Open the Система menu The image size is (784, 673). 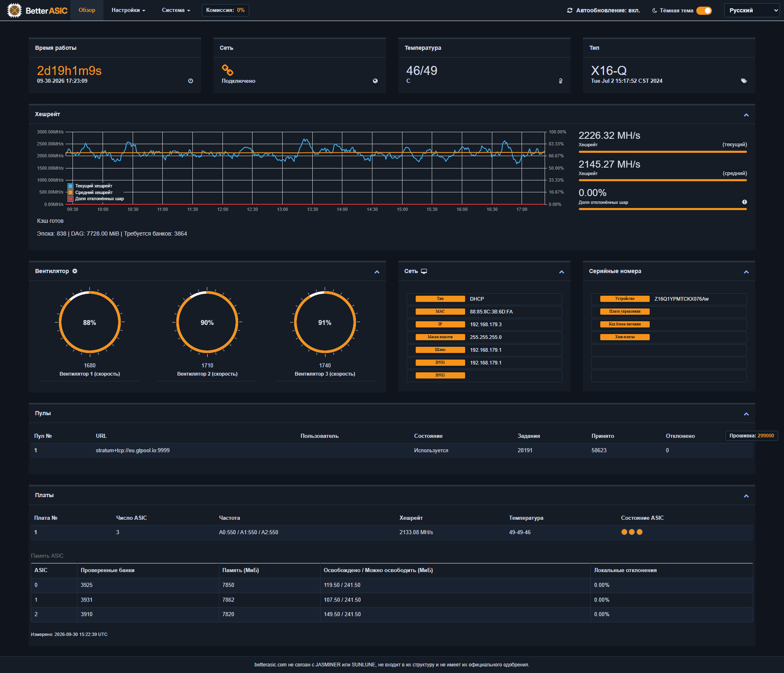tap(176, 10)
